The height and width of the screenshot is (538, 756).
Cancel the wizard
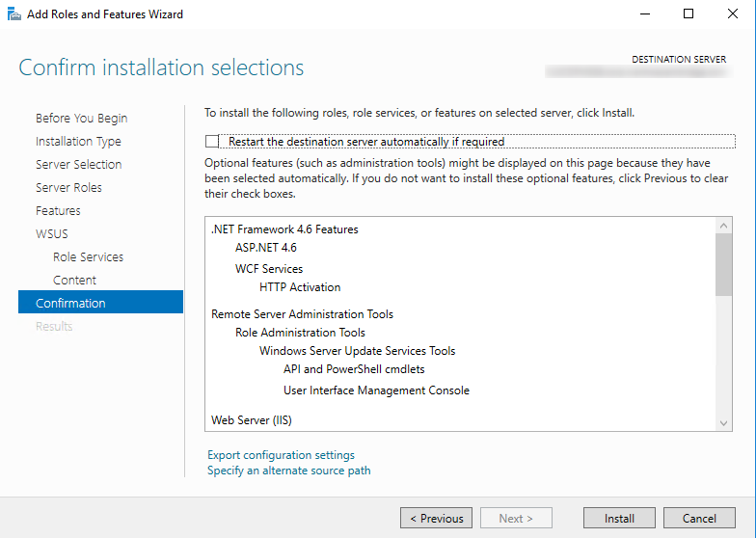click(x=700, y=519)
